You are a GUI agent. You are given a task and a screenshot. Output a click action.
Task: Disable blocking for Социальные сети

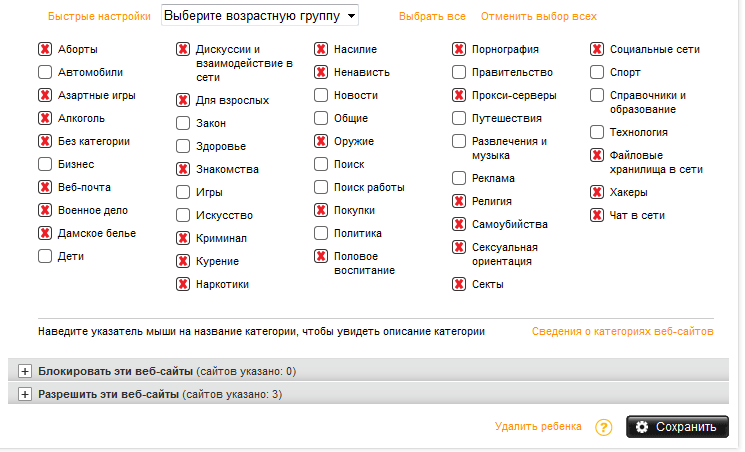click(597, 49)
